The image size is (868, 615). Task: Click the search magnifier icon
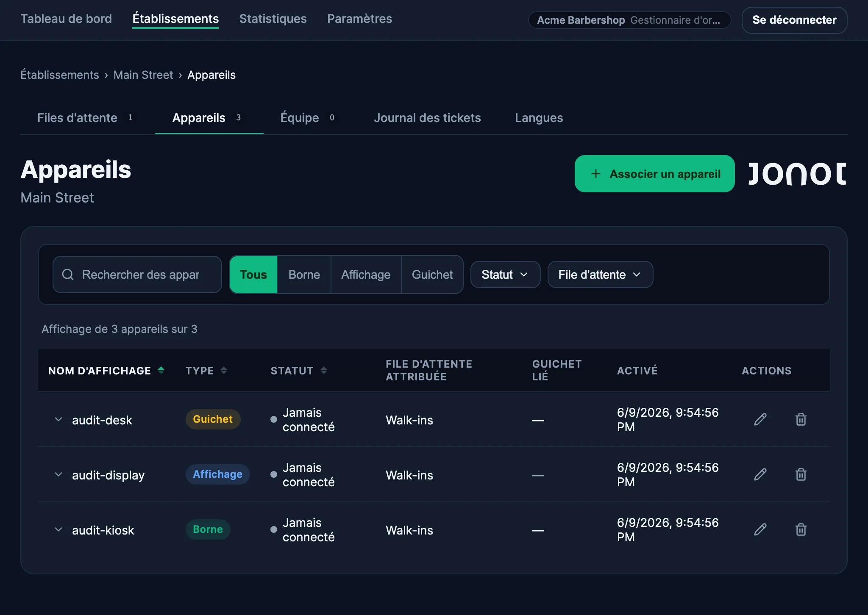(68, 274)
